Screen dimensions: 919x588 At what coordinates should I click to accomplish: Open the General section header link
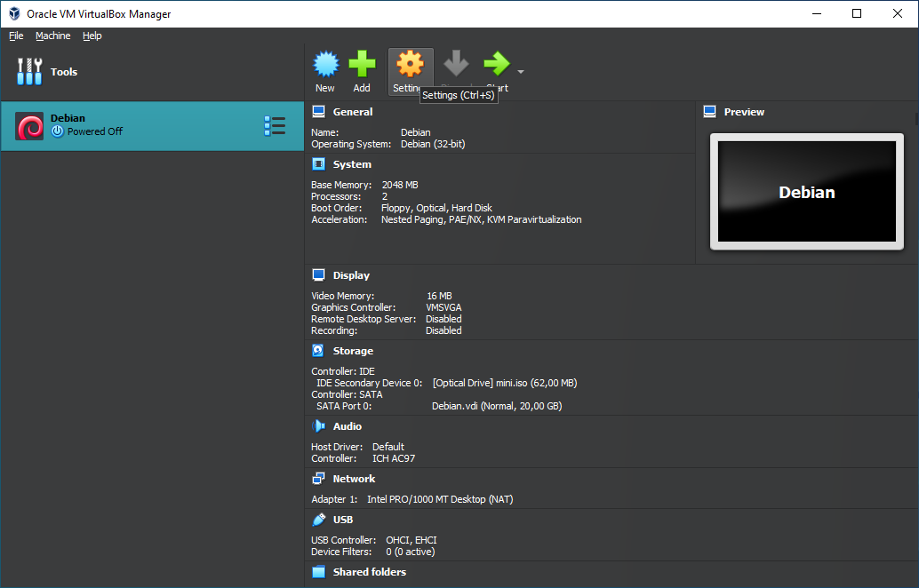click(353, 111)
